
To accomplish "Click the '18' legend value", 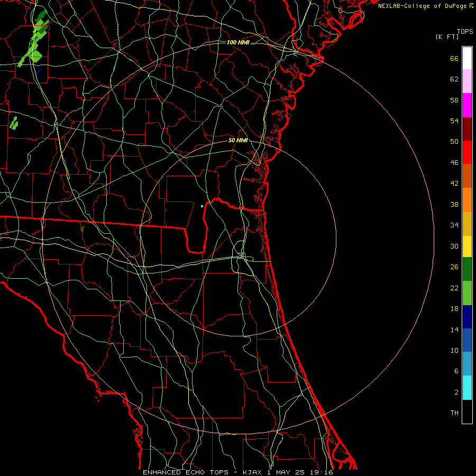I will tap(454, 309).
